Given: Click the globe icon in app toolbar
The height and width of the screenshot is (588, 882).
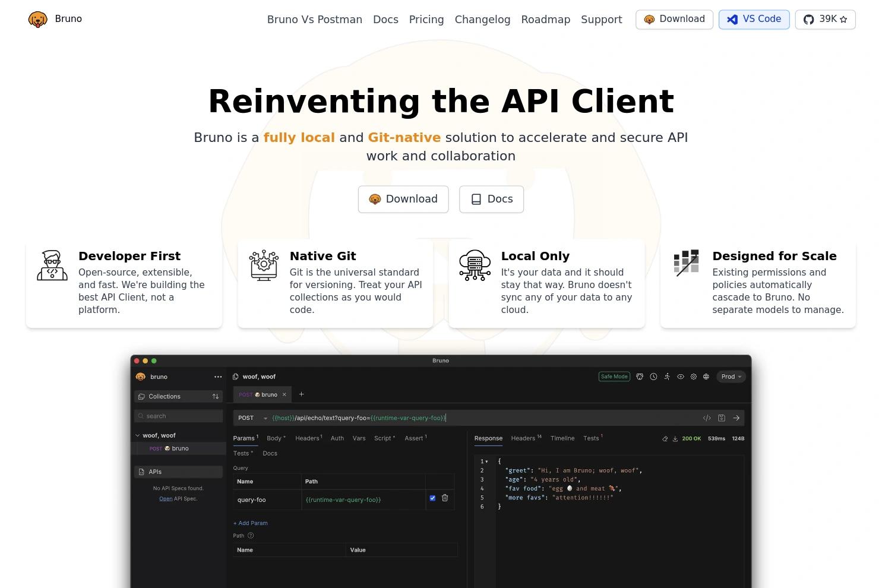Looking at the screenshot, I should [706, 377].
